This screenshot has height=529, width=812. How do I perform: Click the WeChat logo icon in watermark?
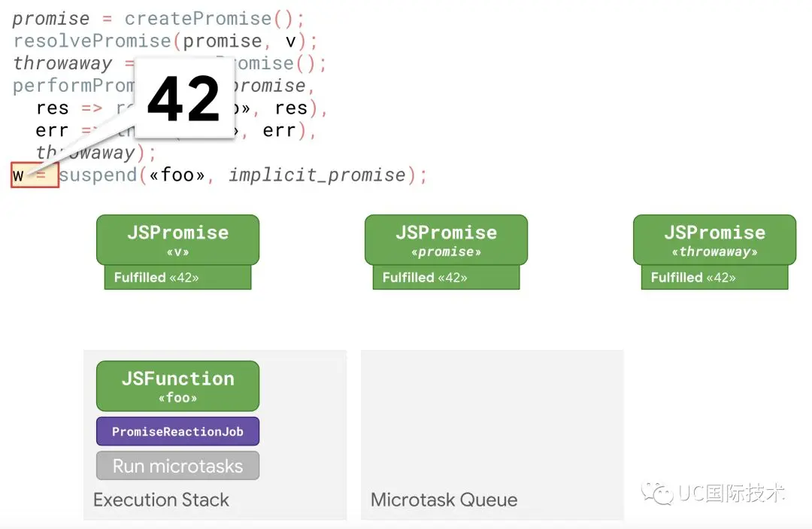pos(656,493)
